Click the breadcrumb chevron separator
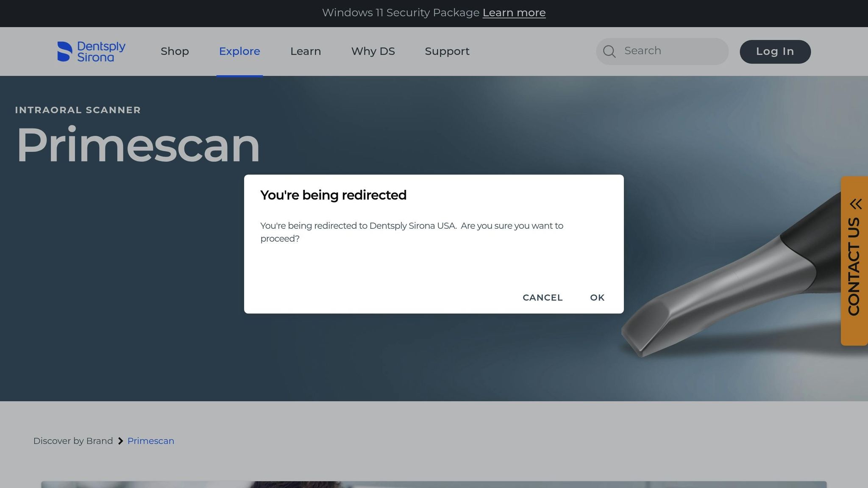Viewport: 868px width, 488px height. [120, 441]
